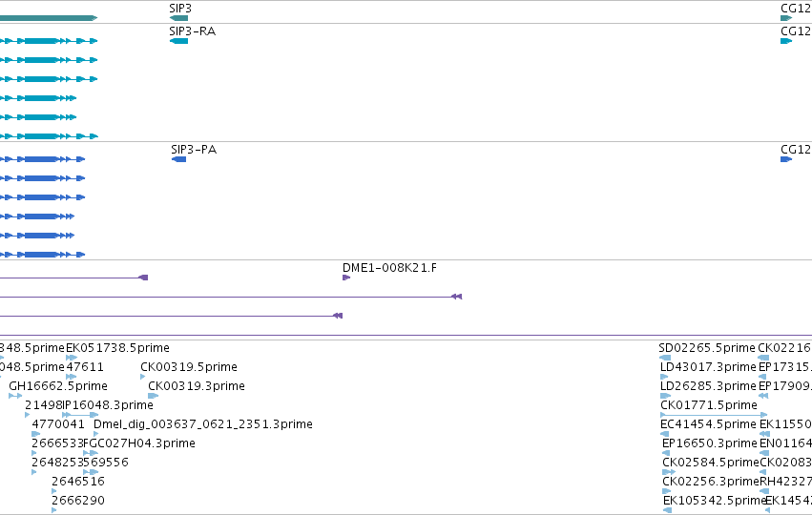The height and width of the screenshot is (515, 812).
Task: Click the CK01771.5prime label
Action: [x=709, y=404]
